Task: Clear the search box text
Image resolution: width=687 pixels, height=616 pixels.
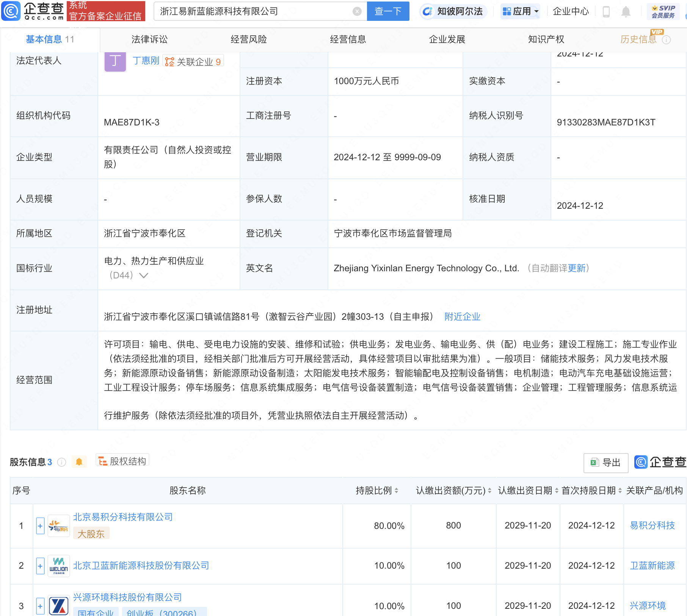Action: coord(357,11)
